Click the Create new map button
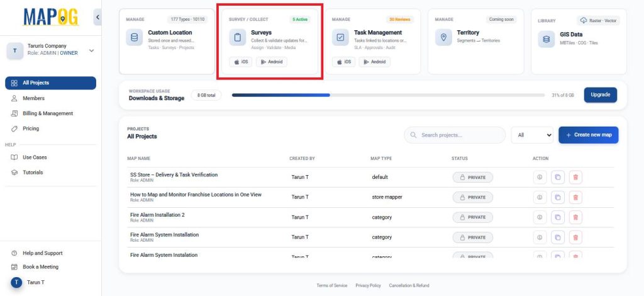Screen dimensions: 644x296 (588, 135)
